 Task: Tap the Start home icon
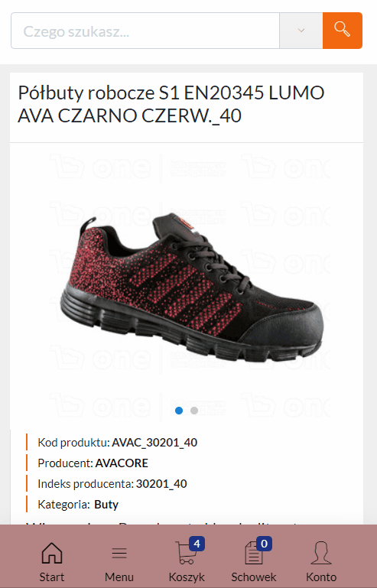pyautogui.click(x=52, y=553)
